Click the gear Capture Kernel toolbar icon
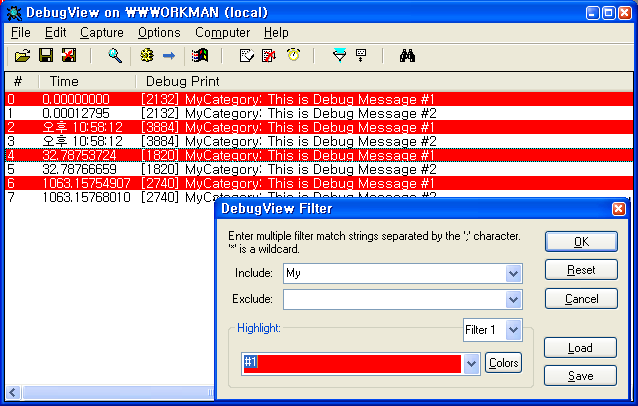Viewport: 638px width, 406px height. click(x=147, y=55)
